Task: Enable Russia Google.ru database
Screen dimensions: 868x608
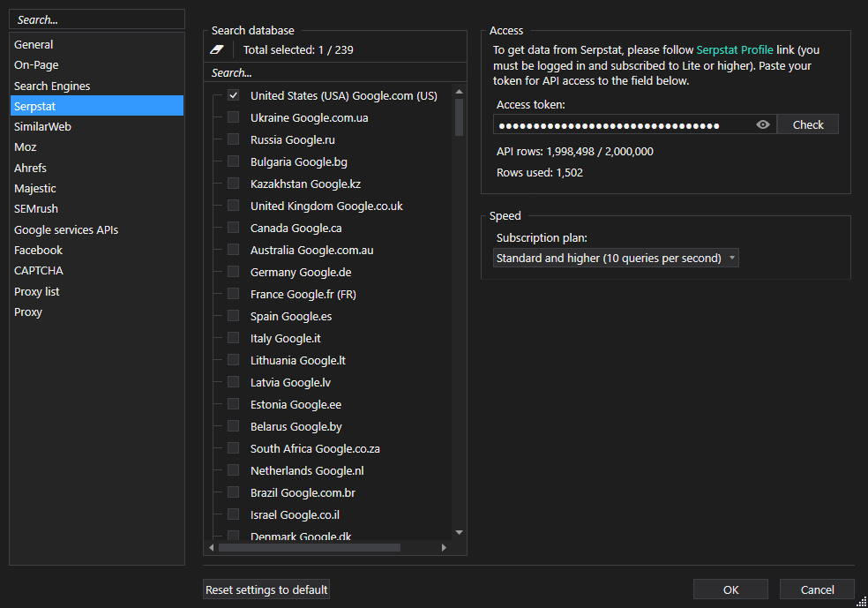Action: click(234, 139)
